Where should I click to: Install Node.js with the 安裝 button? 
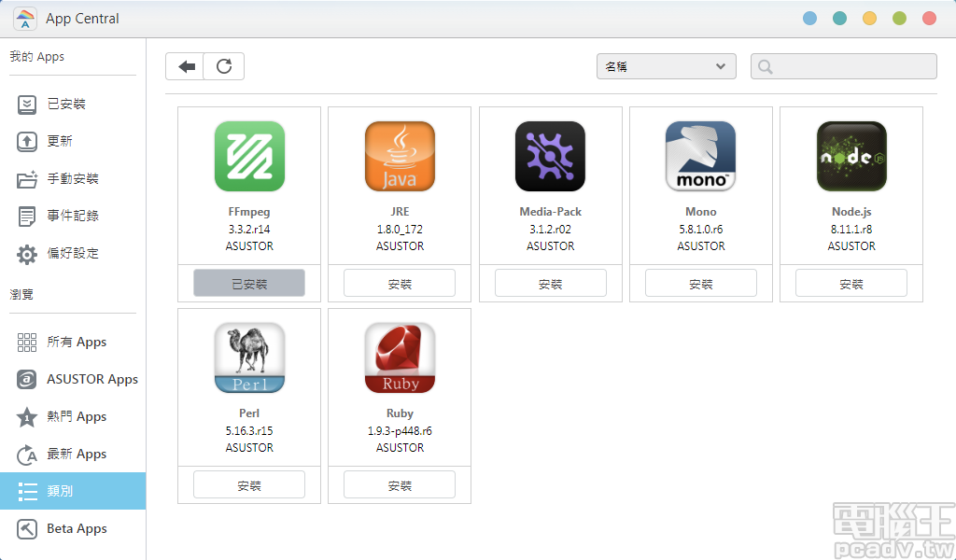[851, 283]
